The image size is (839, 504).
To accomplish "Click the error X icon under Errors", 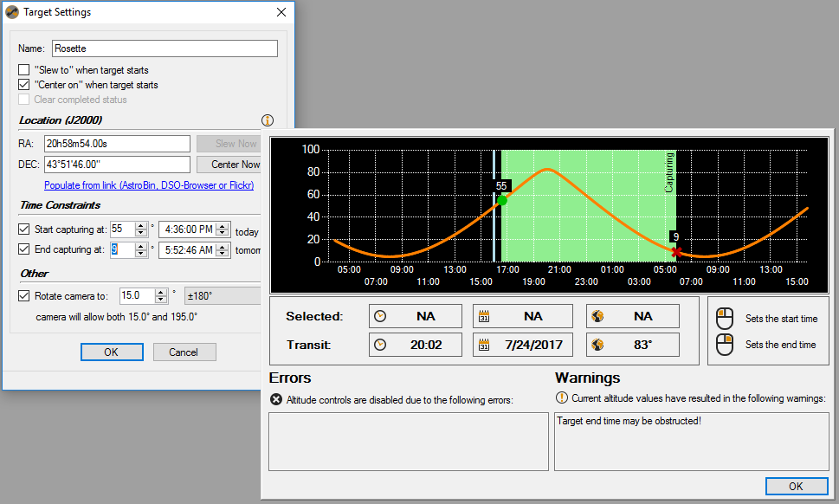I will tap(276, 399).
